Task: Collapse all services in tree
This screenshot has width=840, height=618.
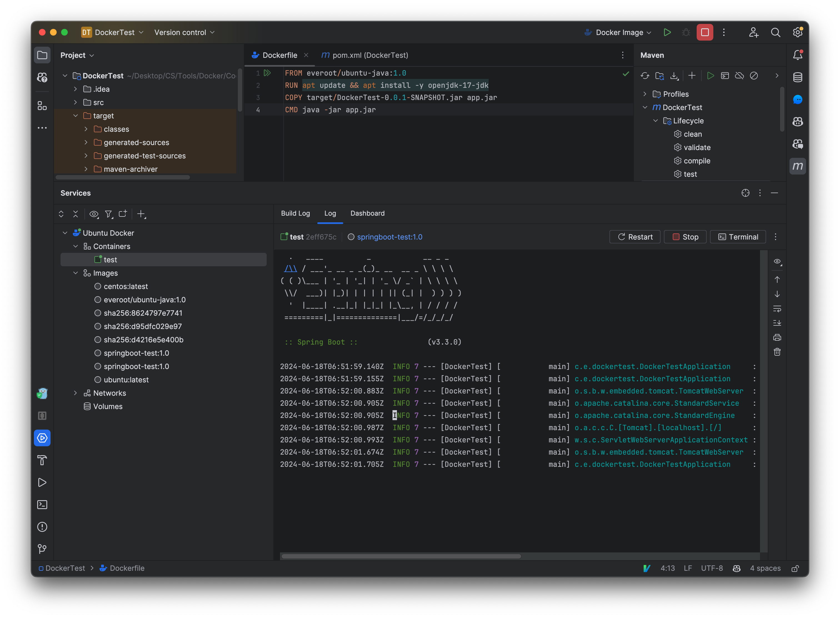Action: [x=76, y=214]
